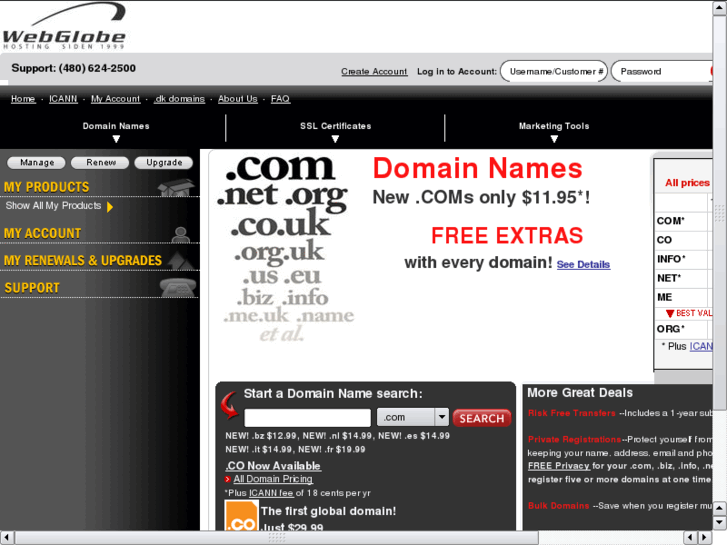This screenshot has width=727, height=545.
Task: Click the horizontal scrollbar left arrow at far left
Action: point(6,538)
